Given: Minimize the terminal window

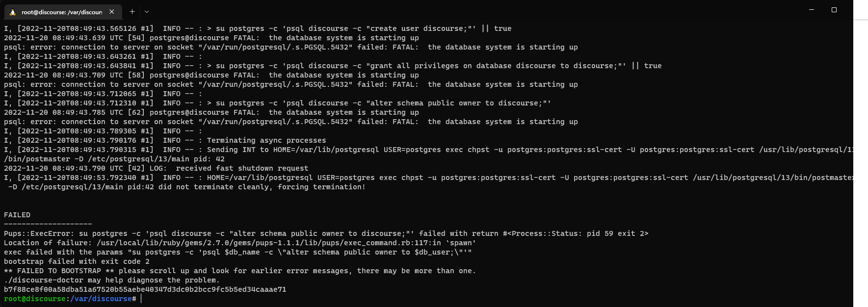Looking at the screenshot, I should tap(812, 10).
